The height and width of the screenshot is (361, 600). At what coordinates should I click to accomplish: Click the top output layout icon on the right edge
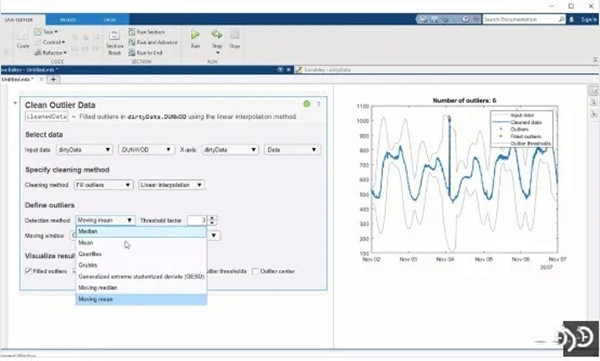(593, 91)
